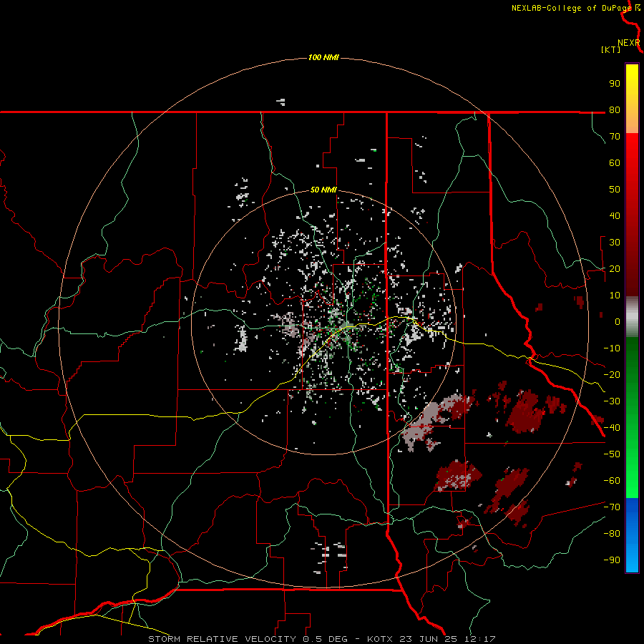Click the '100 NMI' range ring label
644x644 pixels.
323,57
